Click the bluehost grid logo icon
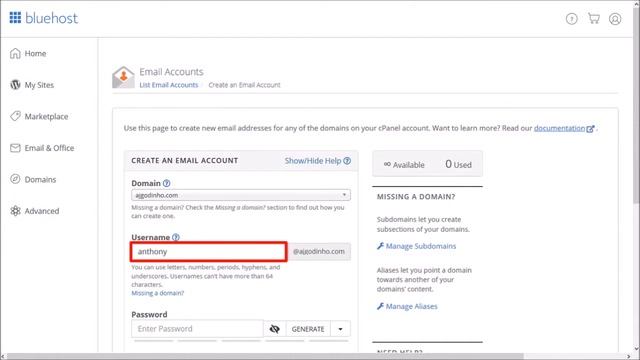Screen dimensions: 640x360 tap(15, 18)
